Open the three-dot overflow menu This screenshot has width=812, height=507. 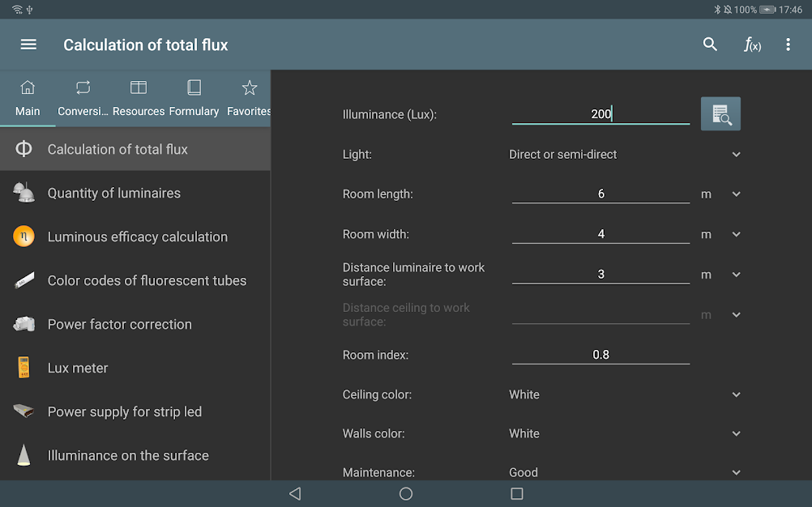788,45
